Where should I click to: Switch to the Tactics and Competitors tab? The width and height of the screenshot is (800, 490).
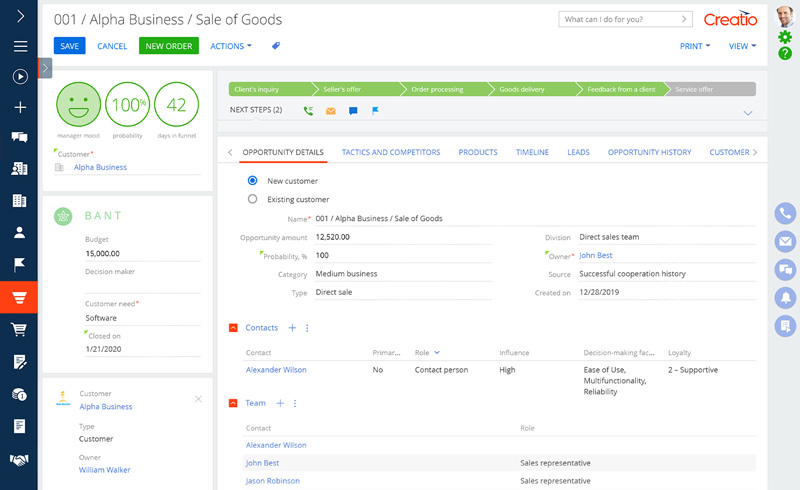(391, 152)
